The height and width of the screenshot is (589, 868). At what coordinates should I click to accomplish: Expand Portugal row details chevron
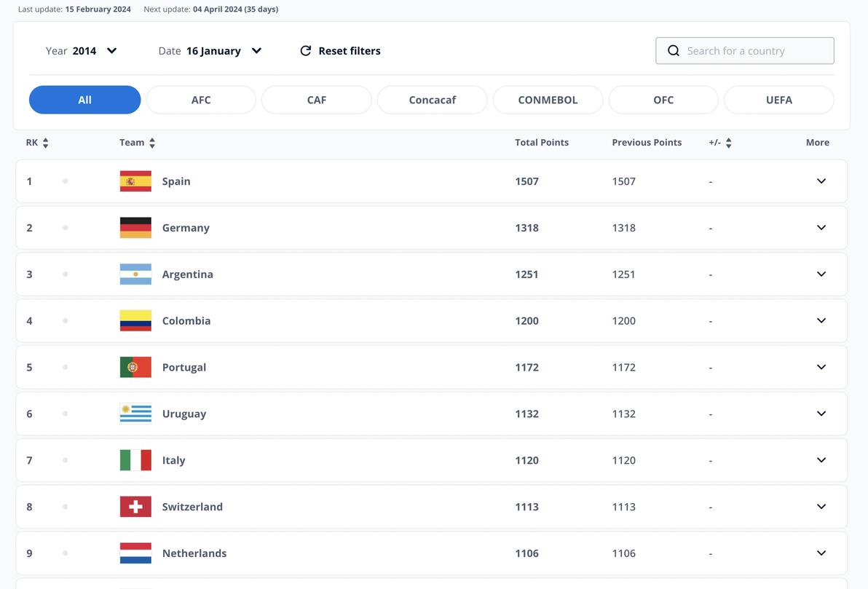pos(821,367)
